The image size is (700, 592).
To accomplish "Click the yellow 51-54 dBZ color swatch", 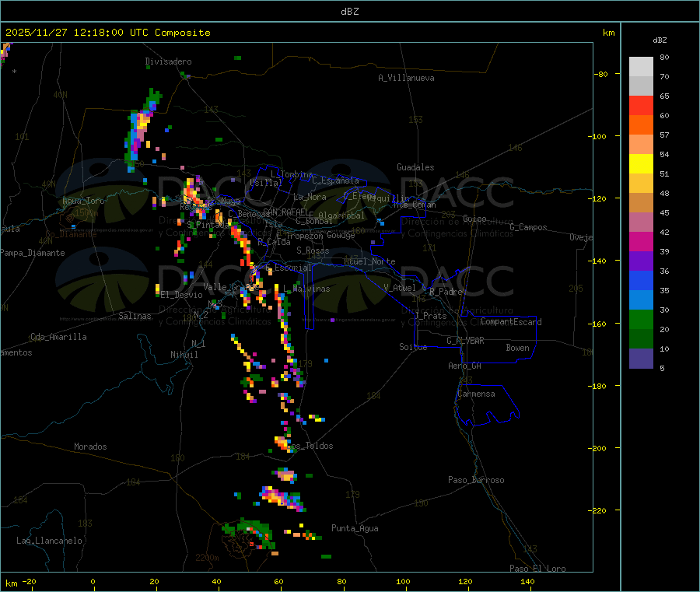I will click(x=641, y=164).
